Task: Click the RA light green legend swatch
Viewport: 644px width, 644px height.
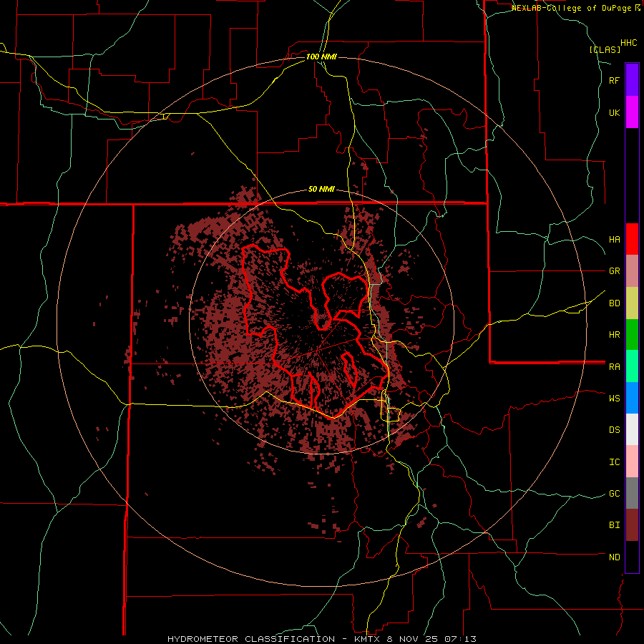Action: click(x=632, y=366)
